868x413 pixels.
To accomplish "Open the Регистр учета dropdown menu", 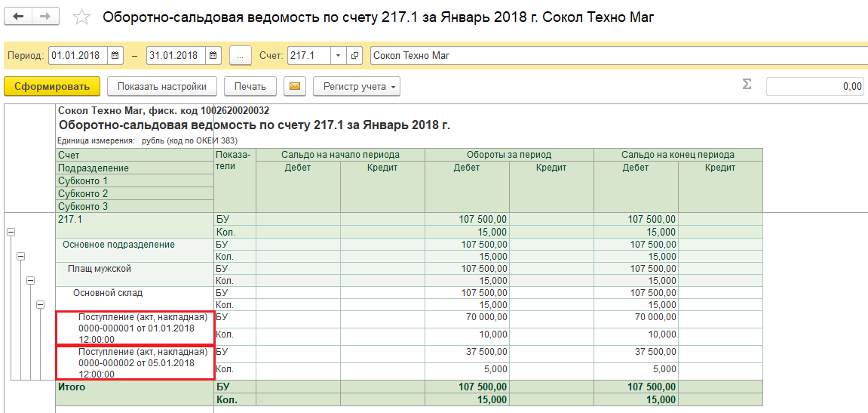I will (x=357, y=86).
